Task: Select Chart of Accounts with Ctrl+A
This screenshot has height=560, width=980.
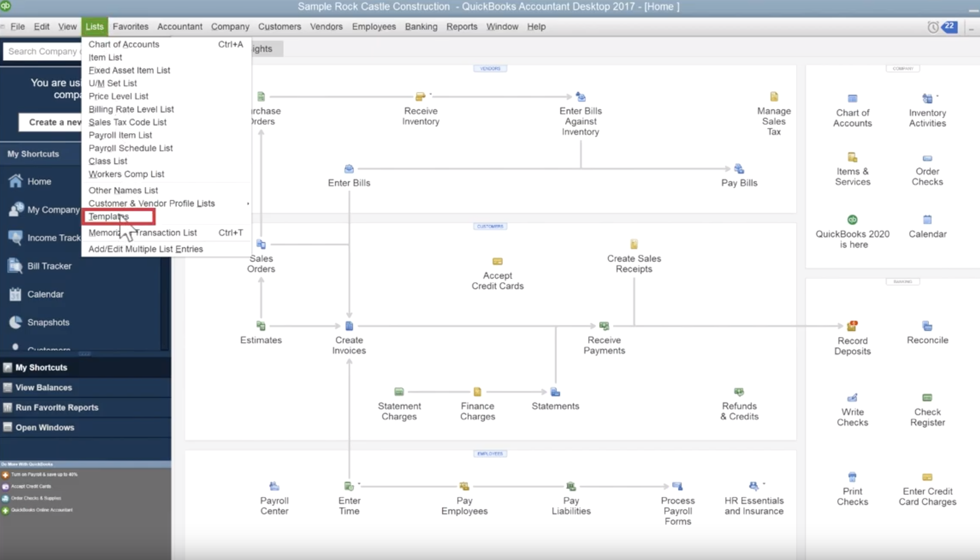Action: pyautogui.click(x=124, y=44)
